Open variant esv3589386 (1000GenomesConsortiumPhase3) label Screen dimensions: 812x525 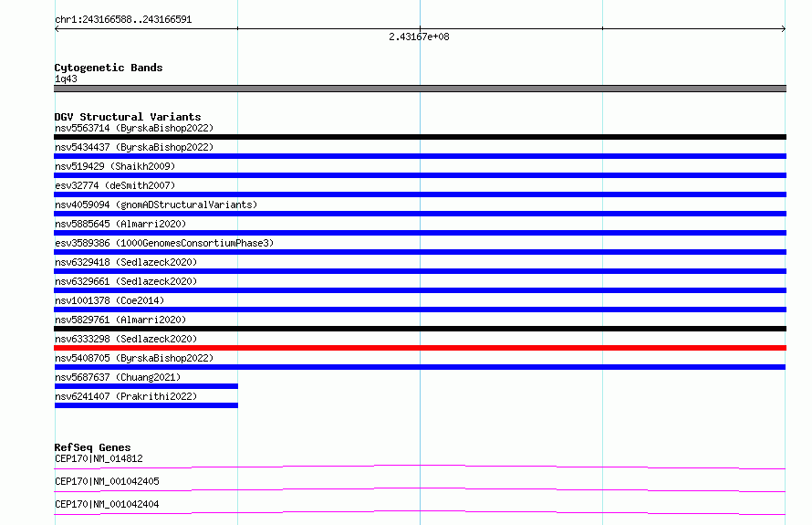[164, 243]
